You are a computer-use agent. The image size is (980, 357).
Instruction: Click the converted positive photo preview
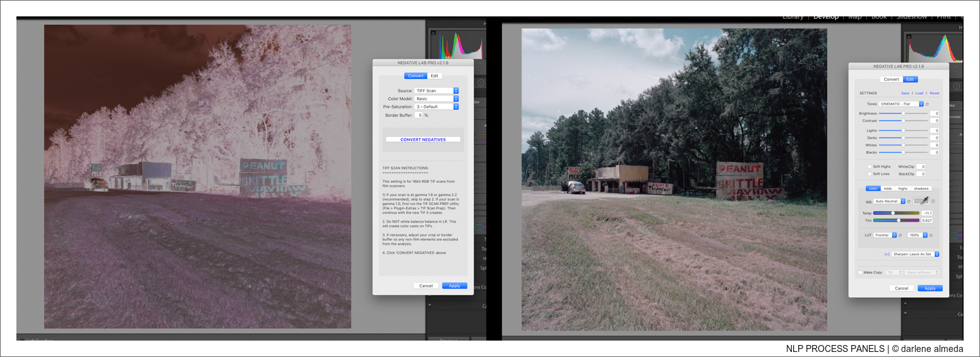pyautogui.click(x=674, y=179)
